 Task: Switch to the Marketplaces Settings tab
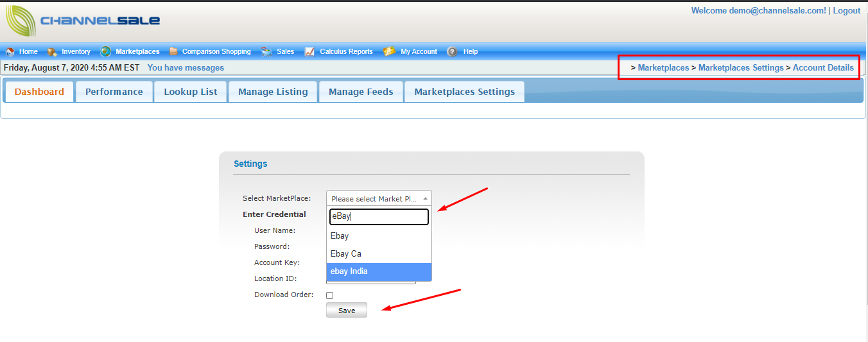[x=464, y=92]
